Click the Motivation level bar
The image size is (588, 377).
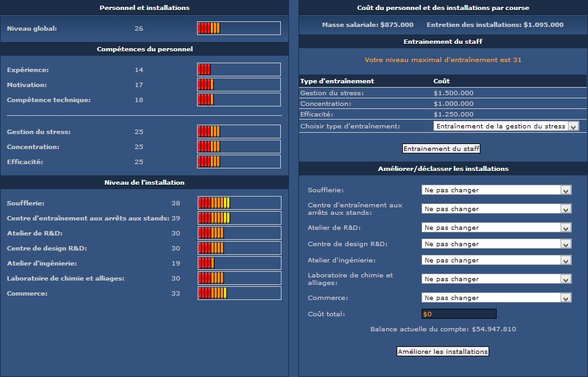coord(239,85)
